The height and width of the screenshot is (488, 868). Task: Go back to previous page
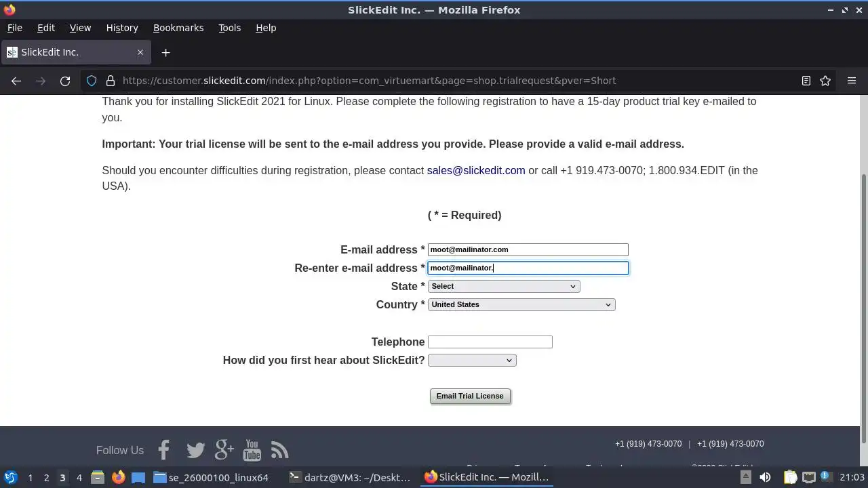[x=16, y=81]
